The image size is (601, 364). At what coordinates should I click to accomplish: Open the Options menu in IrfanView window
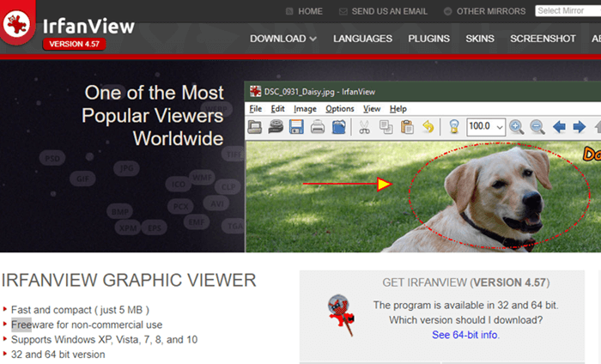point(339,109)
